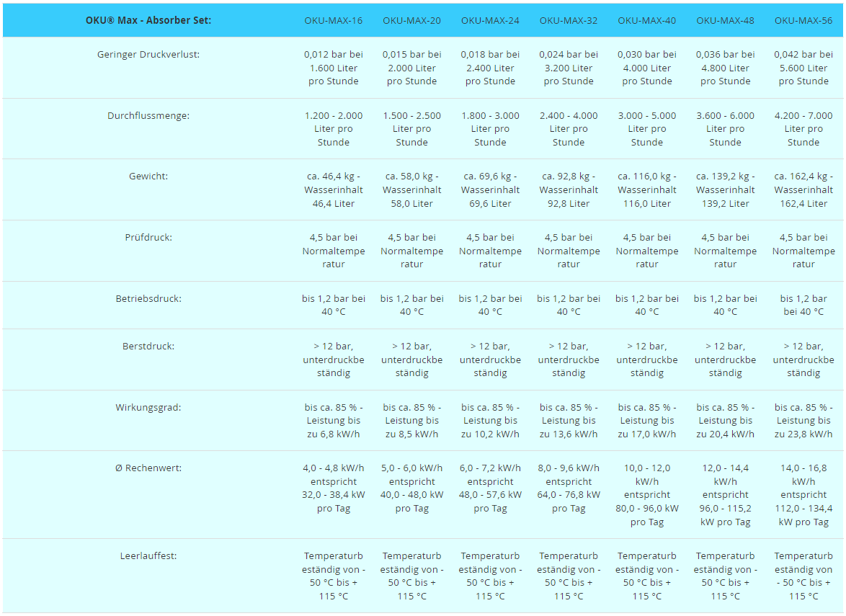Click the ca. 92,8 kg weight cell
846x616 pixels.
(x=569, y=190)
